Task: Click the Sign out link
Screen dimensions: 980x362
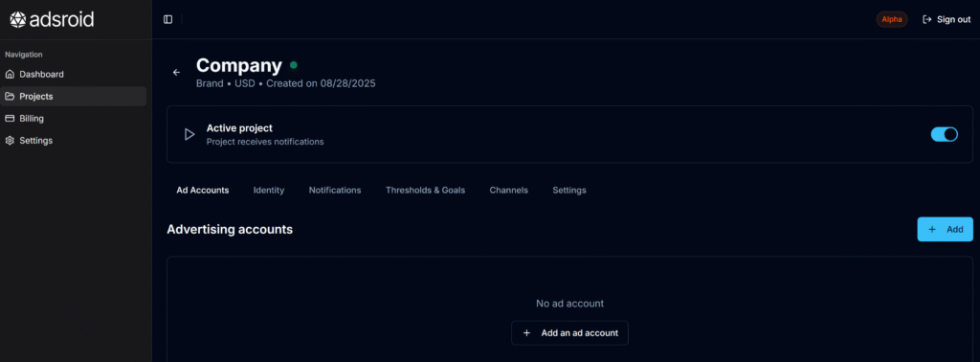Action: pyautogui.click(x=947, y=19)
